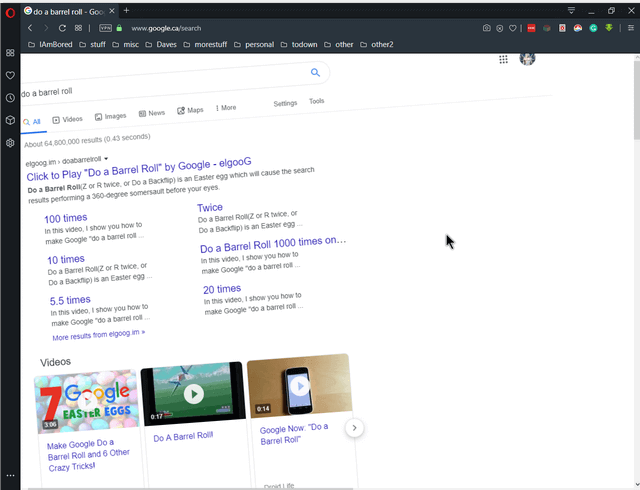Open the ad blocker shield icon
Image resolution: width=640 pixels, height=490 pixels.
[500, 28]
